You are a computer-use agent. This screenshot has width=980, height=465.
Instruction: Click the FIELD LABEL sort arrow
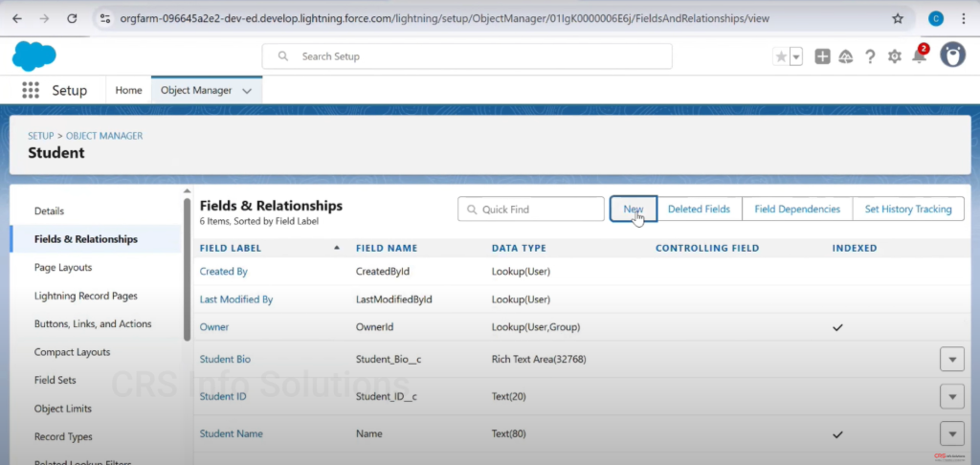pyautogui.click(x=337, y=248)
